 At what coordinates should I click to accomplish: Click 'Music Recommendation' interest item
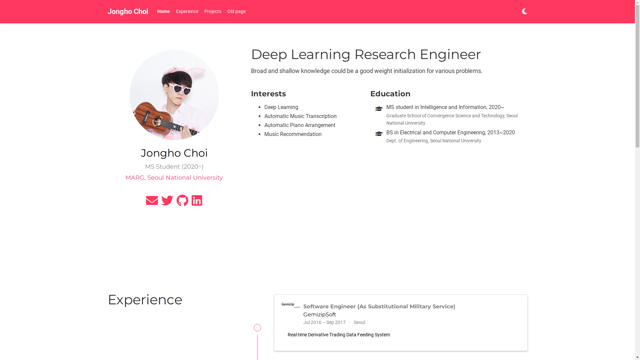tap(293, 134)
